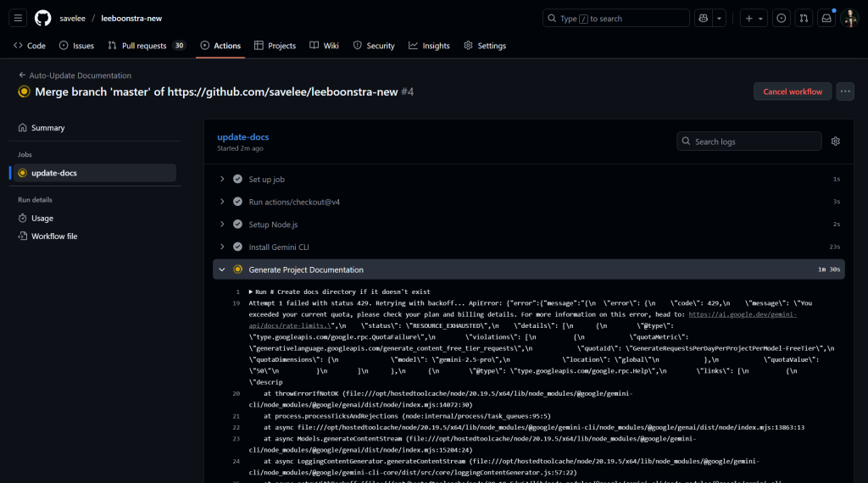The height and width of the screenshot is (483, 868).
Task: Open the pull requests header icon
Action: point(804,19)
